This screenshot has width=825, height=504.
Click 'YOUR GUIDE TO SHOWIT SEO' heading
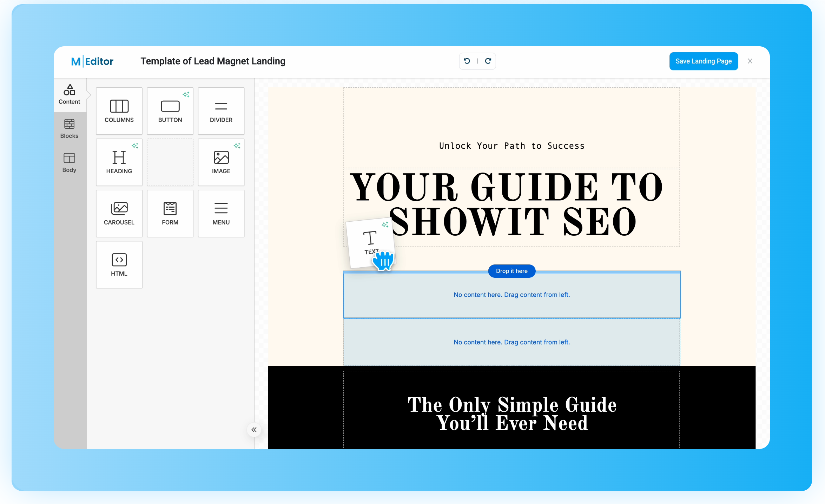pyautogui.click(x=511, y=205)
